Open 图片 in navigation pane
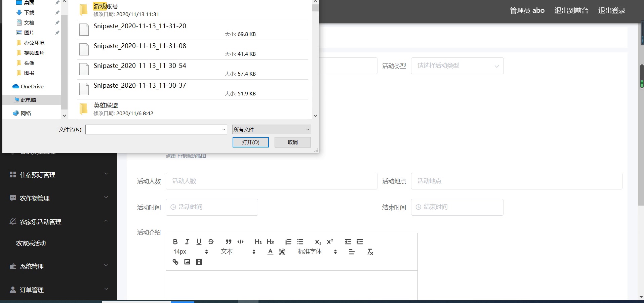Image resolution: width=644 pixels, height=303 pixels. (29, 33)
